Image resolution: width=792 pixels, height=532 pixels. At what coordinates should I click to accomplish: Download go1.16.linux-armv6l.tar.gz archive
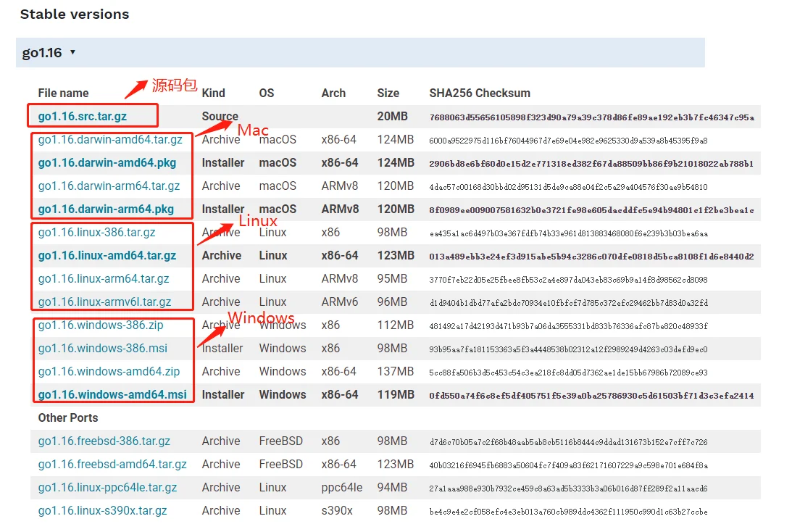click(104, 302)
